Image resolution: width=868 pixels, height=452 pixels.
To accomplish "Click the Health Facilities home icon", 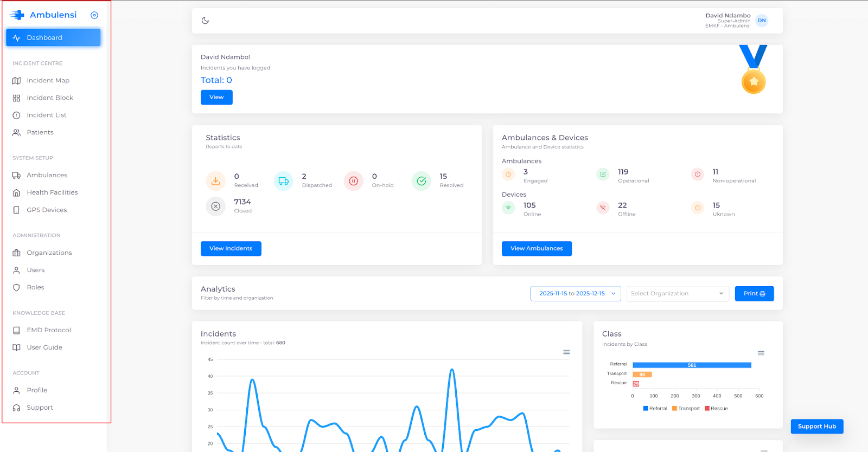I will coord(16,193).
